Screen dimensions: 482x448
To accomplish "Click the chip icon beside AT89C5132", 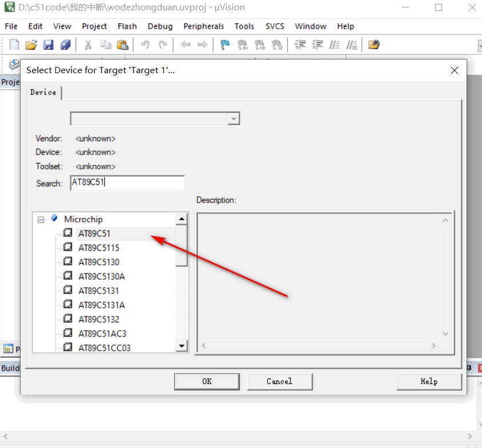I will [x=67, y=319].
